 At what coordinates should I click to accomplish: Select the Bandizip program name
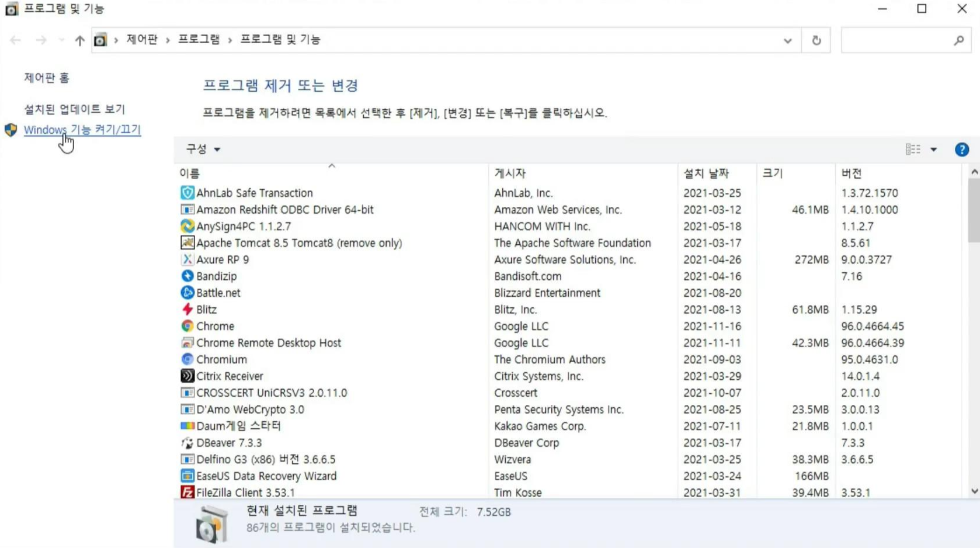pos(216,276)
